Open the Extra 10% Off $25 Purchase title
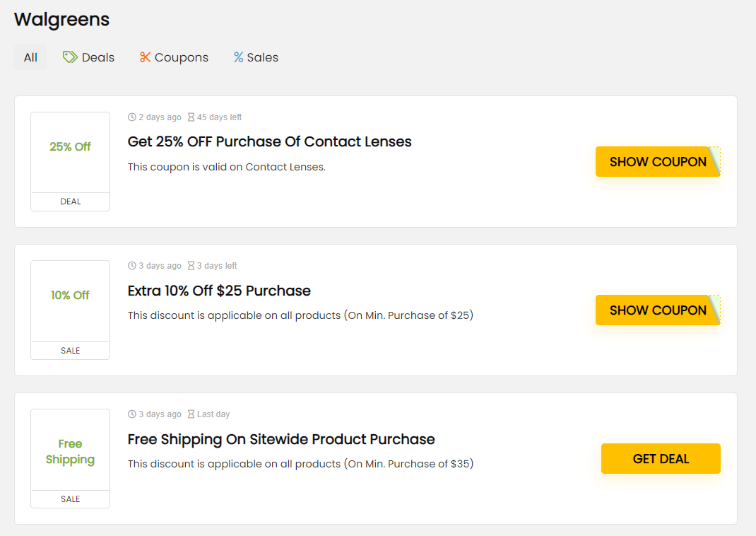The height and width of the screenshot is (536, 756). (x=219, y=291)
